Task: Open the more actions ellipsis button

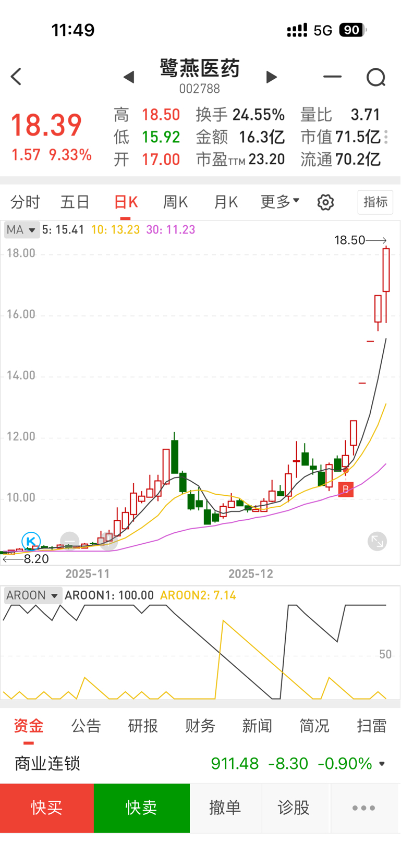Action: coord(363,808)
